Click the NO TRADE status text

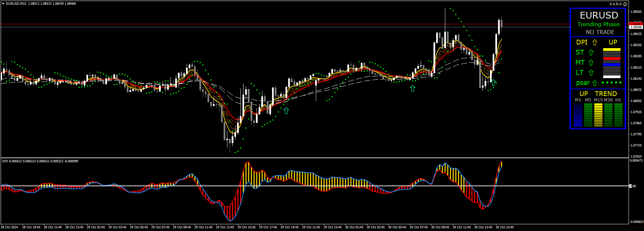coord(600,32)
